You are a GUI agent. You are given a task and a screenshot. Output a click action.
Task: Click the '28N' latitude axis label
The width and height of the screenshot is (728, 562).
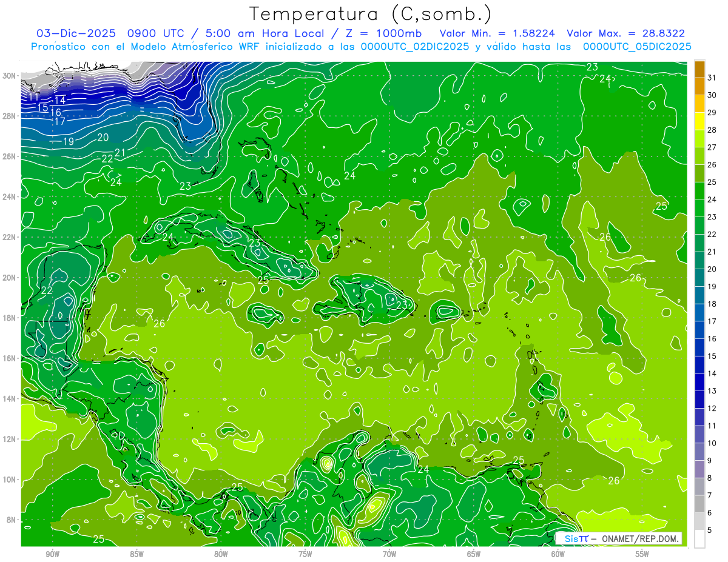pos(10,116)
